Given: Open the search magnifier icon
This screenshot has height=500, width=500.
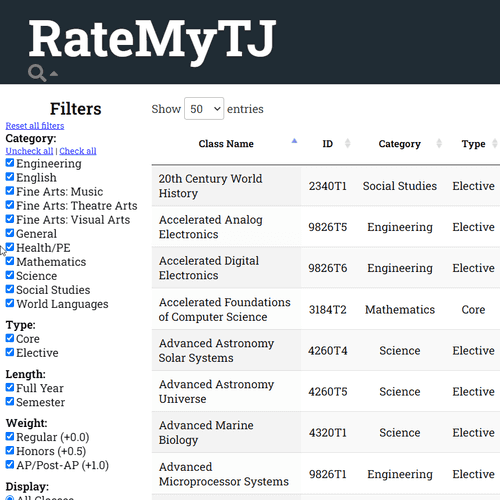Looking at the screenshot, I should pos(37,73).
